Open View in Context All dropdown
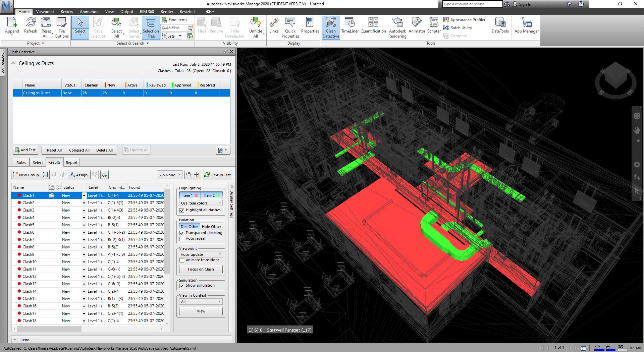Screen dimensions: 644x352 [201, 302]
